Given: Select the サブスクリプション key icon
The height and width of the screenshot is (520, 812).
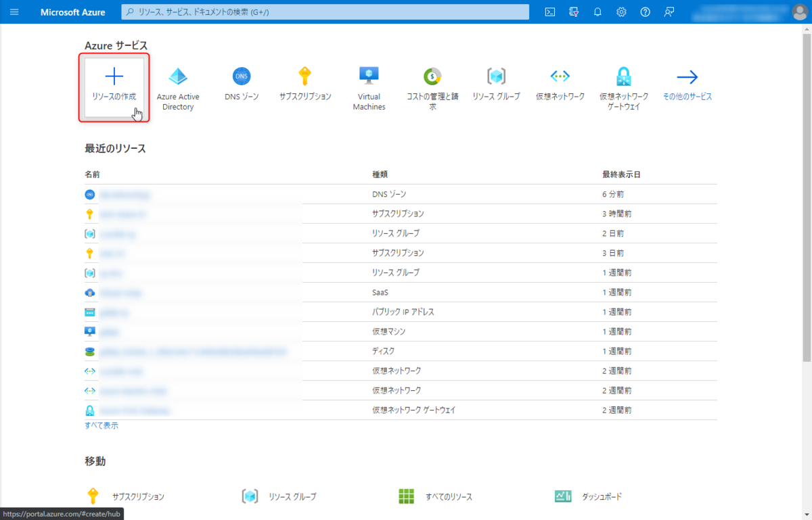Looking at the screenshot, I should pos(304,76).
